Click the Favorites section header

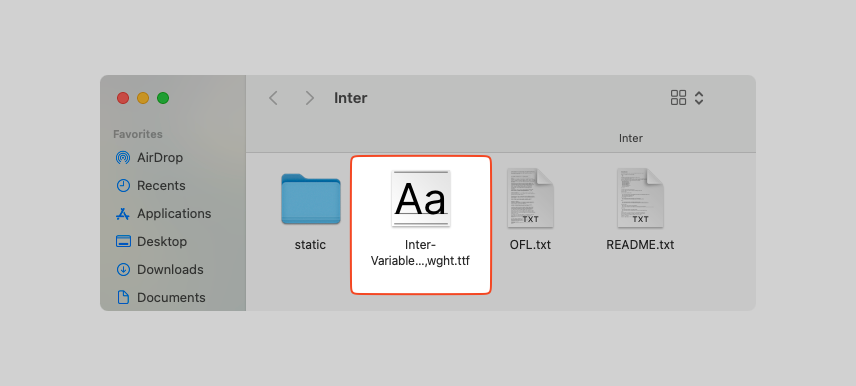(138, 134)
